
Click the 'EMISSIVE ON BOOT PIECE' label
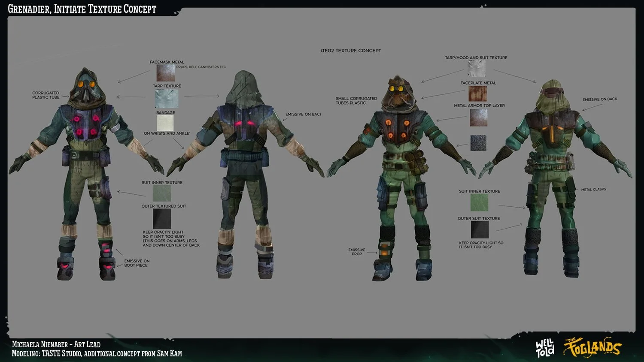137,263
